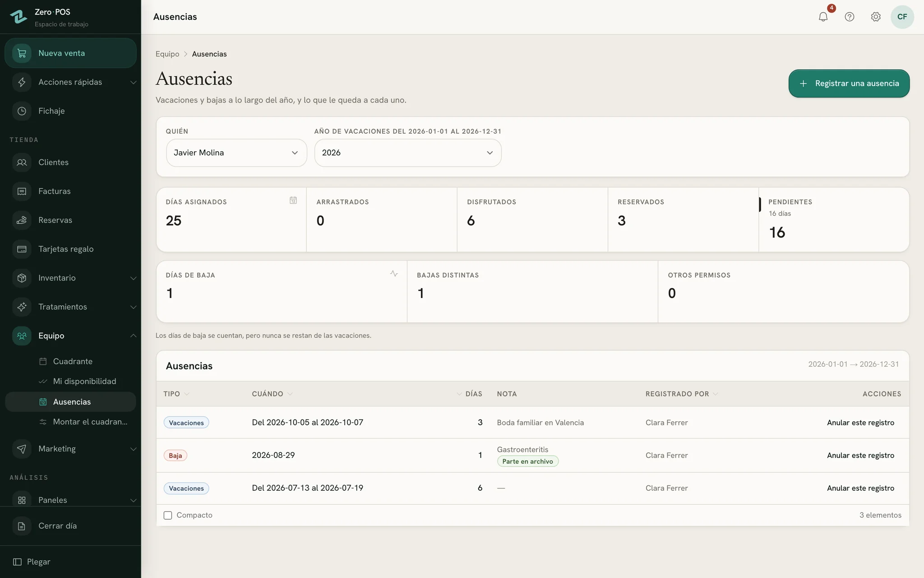This screenshot has height=578, width=924.
Task: Click the red Baja type tag
Action: [x=175, y=456]
